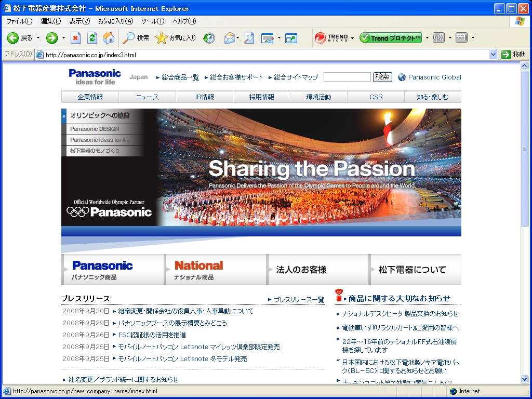Open the Trend Protect dropdown arrow
The width and height of the screenshot is (532, 399).
(x=427, y=37)
